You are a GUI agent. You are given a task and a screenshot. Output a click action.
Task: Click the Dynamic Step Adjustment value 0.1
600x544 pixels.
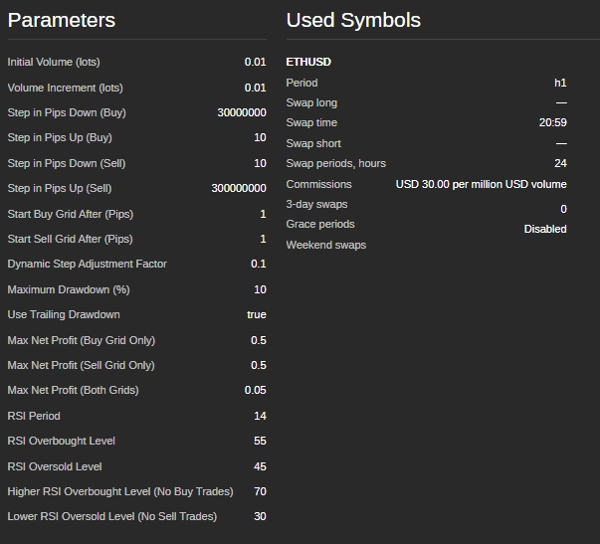tap(258, 264)
